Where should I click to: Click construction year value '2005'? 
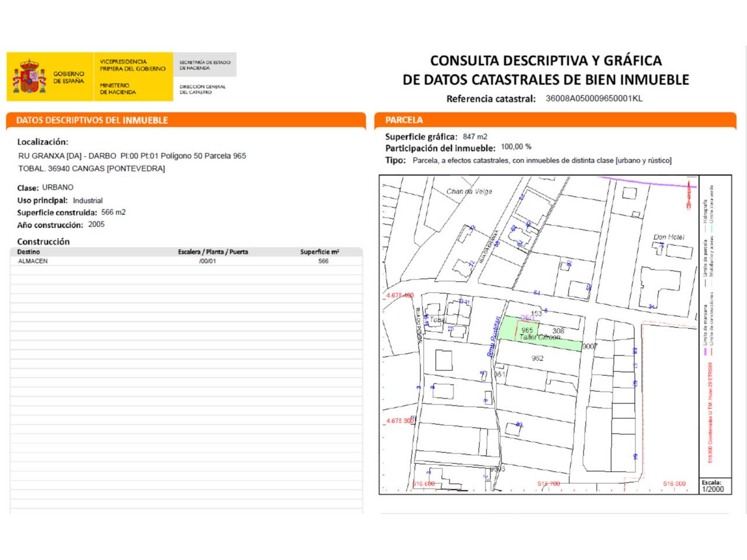click(96, 225)
